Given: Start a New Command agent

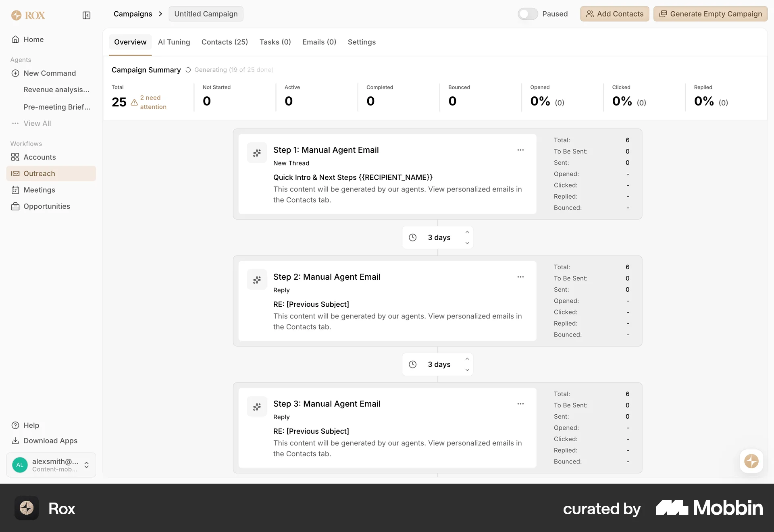Looking at the screenshot, I should pos(50,73).
